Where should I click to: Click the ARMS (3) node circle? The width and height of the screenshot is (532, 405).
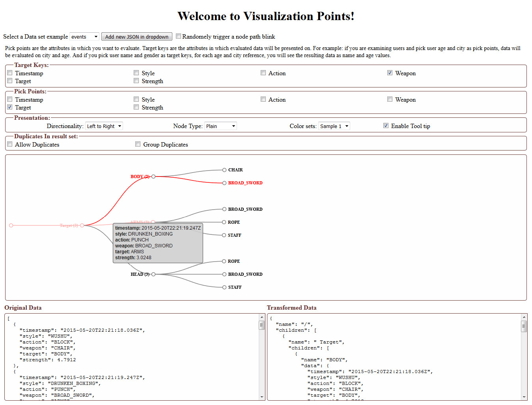(x=153, y=222)
